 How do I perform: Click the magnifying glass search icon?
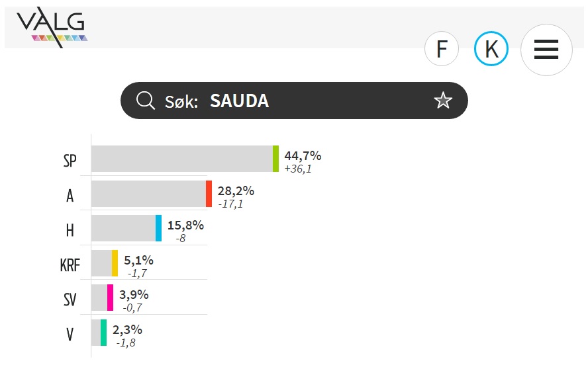tap(145, 101)
